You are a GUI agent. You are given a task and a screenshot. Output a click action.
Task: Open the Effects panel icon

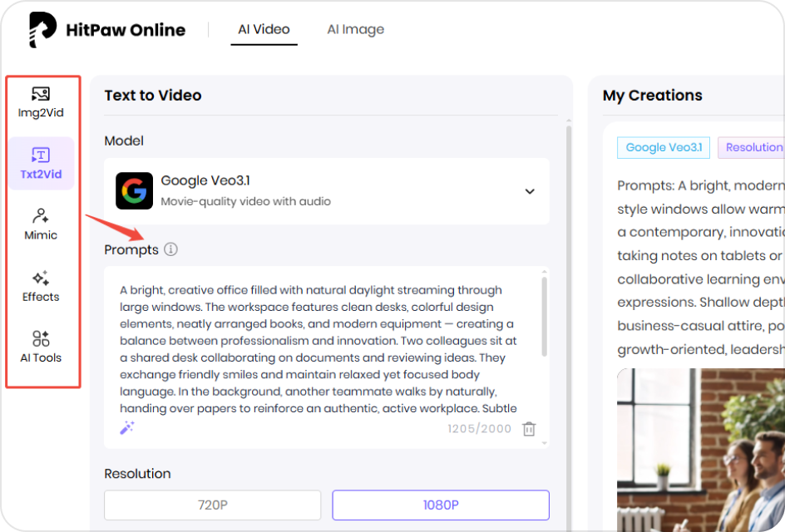[42, 286]
